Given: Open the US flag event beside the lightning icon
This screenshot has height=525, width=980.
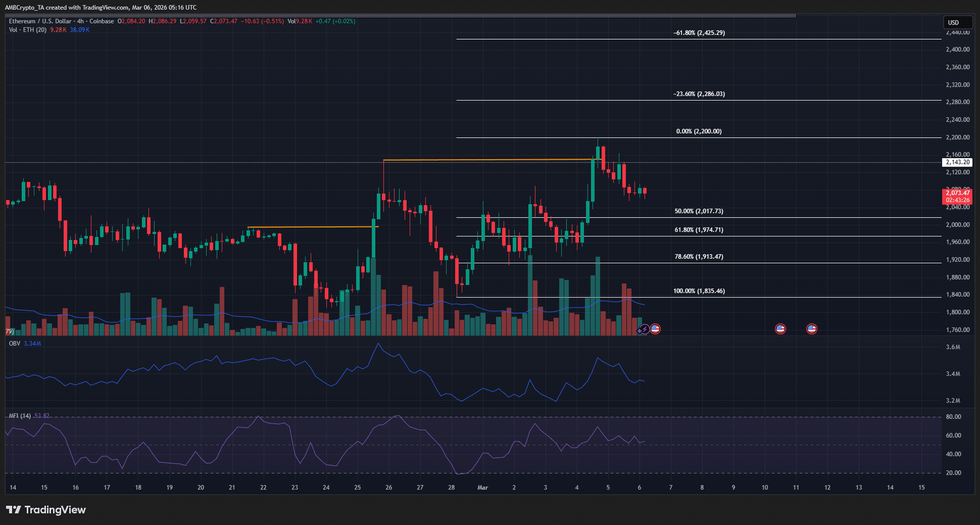Looking at the screenshot, I should [x=655, y=329].
